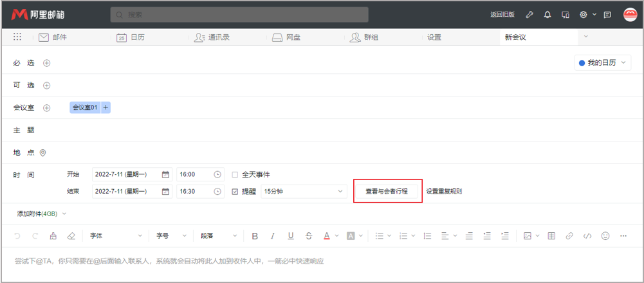Uncheck the 提醒 reminder checkbox
644x283 pixels.
tap(235, 191)
